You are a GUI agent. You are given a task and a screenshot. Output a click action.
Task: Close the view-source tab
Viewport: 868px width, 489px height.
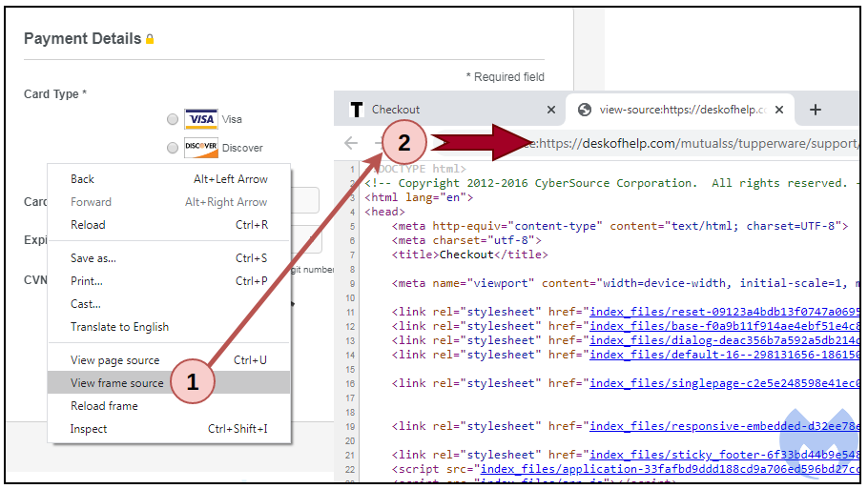(x=779, y=110)
